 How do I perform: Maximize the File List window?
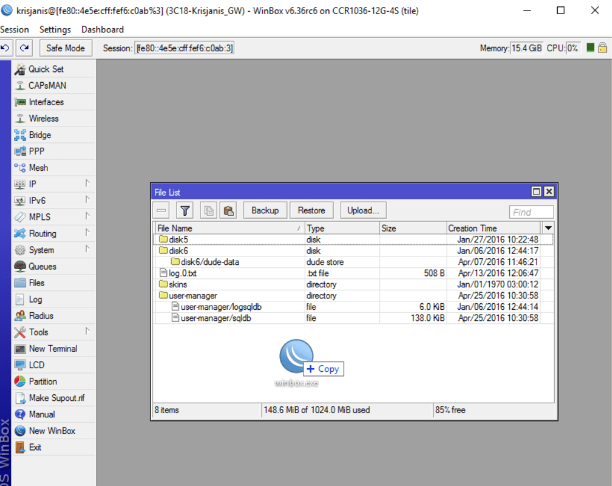tap(536, 191)
